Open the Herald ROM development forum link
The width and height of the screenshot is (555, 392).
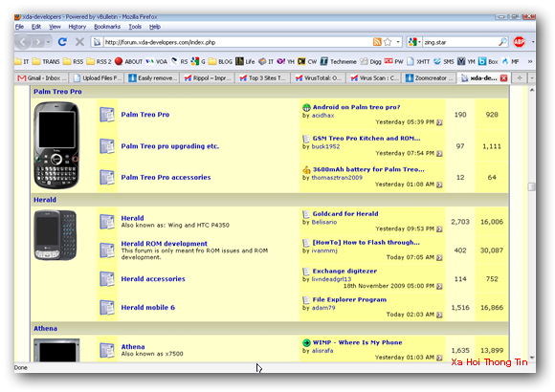click(x=165, y=244)
